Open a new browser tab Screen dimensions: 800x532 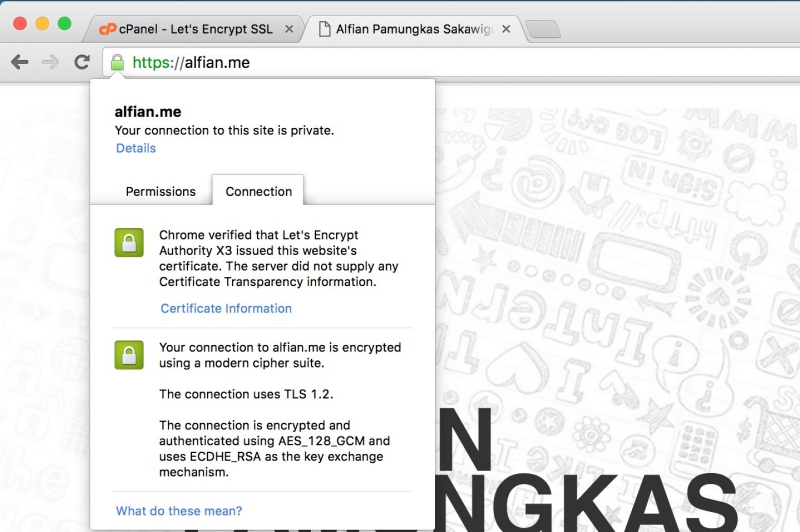point(543,29)
